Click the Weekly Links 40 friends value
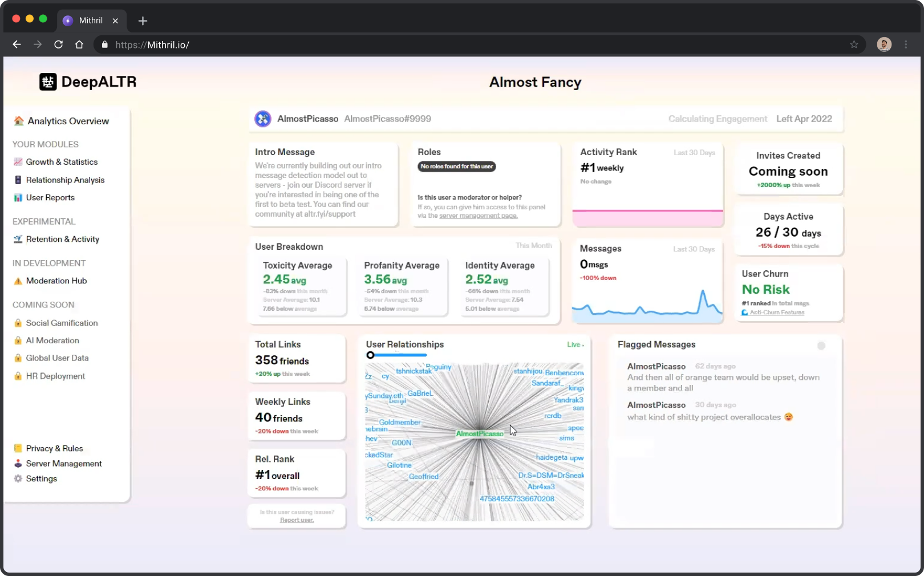The height and width of the screenshot is (576, 924). (278, 418)
